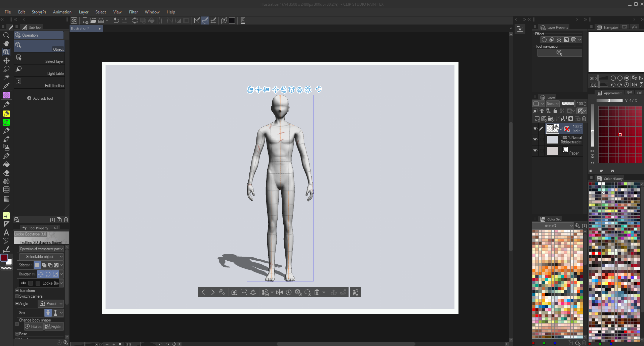Select the Eyedropper tool
This screenshot has width=644, height=346.
coord(6,86)
